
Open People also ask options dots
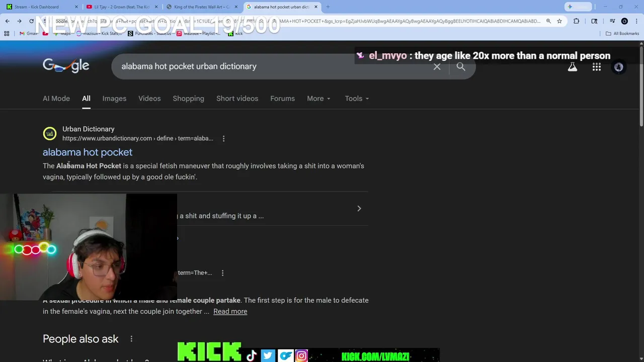pos(131,339)
